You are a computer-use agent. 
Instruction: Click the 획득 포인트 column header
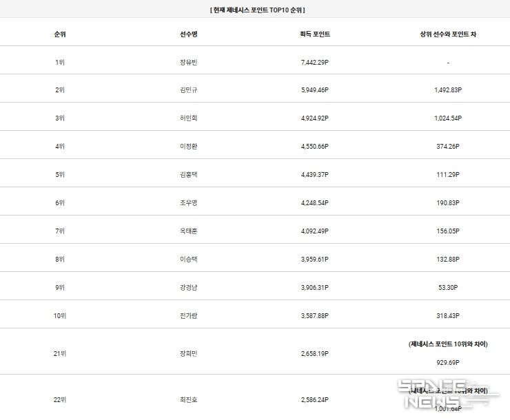[315, 34]
